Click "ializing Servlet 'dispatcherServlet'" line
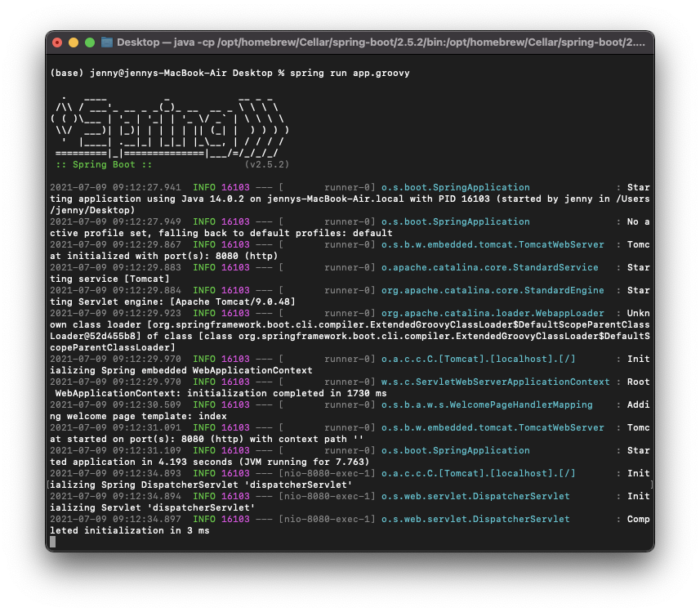 coord(153,507)
